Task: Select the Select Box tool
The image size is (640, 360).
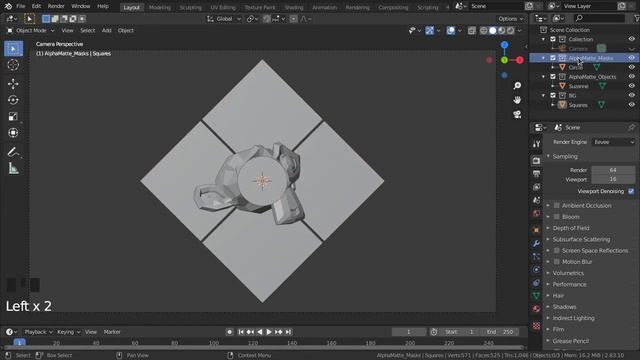Action: click(x=13, y=49)
